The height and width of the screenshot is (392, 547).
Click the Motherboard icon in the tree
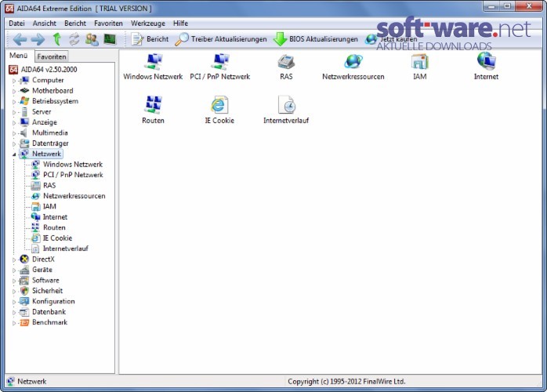pos(24,91)
